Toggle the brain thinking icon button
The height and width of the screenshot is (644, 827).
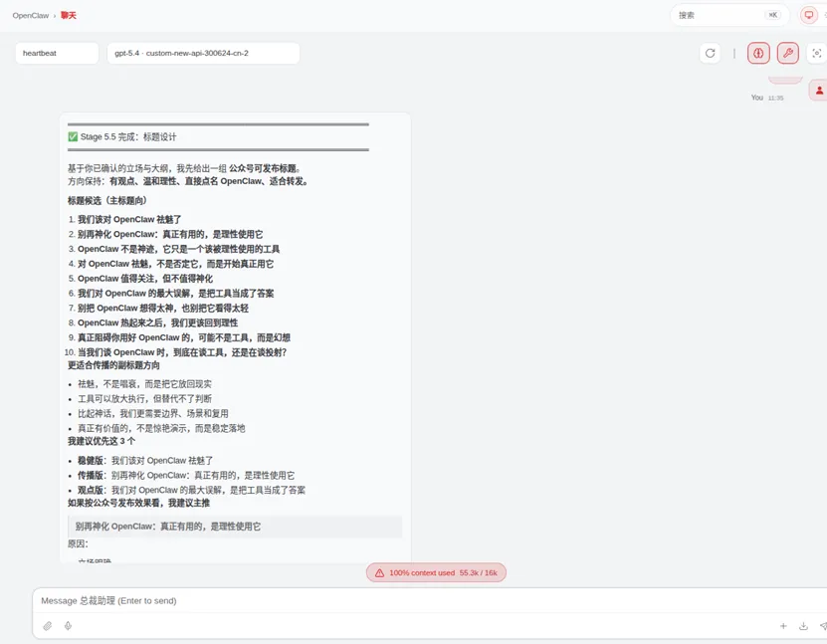(758, 54)
